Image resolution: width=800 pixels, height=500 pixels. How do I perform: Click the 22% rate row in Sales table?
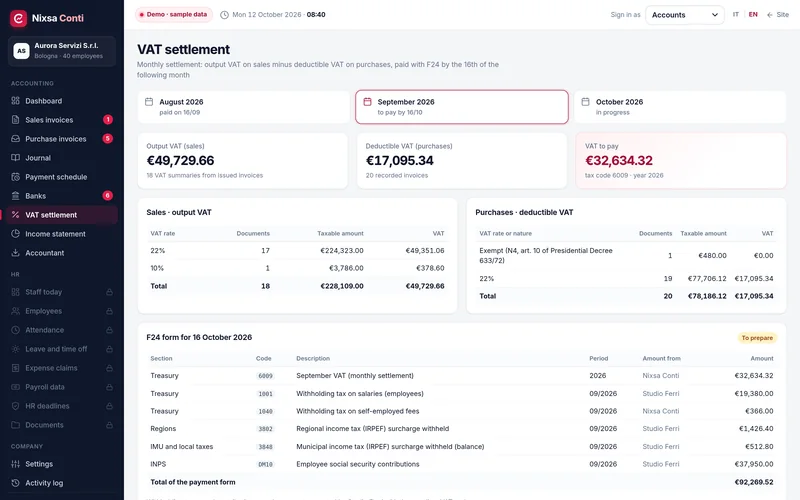(297, 251)
